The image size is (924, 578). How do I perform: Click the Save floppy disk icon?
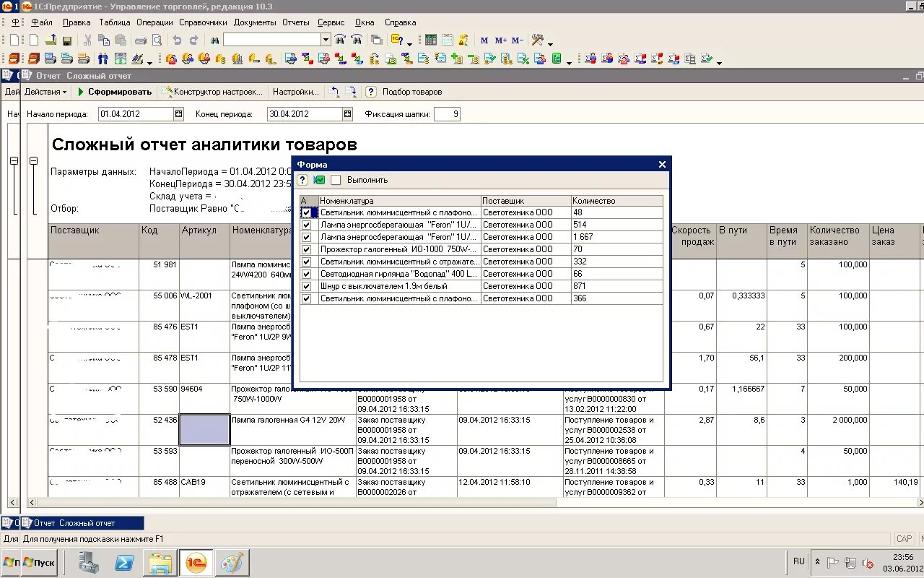67,40
